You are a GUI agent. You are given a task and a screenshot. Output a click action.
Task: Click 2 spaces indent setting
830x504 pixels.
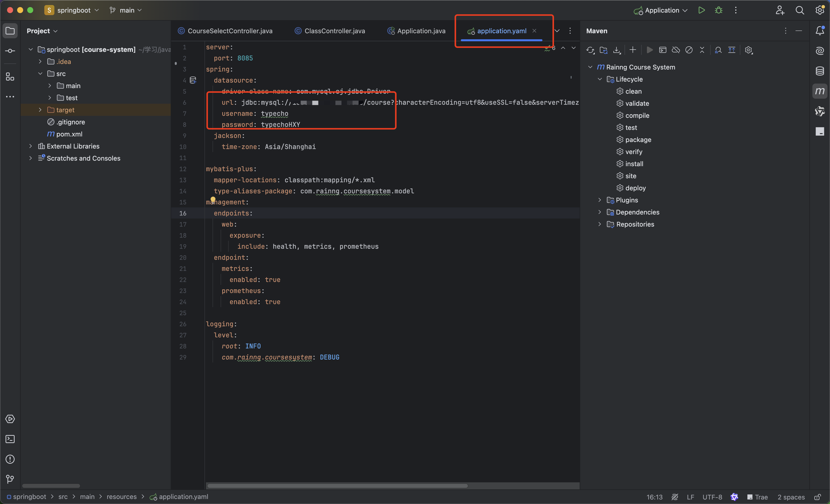(x=791, y=497)
